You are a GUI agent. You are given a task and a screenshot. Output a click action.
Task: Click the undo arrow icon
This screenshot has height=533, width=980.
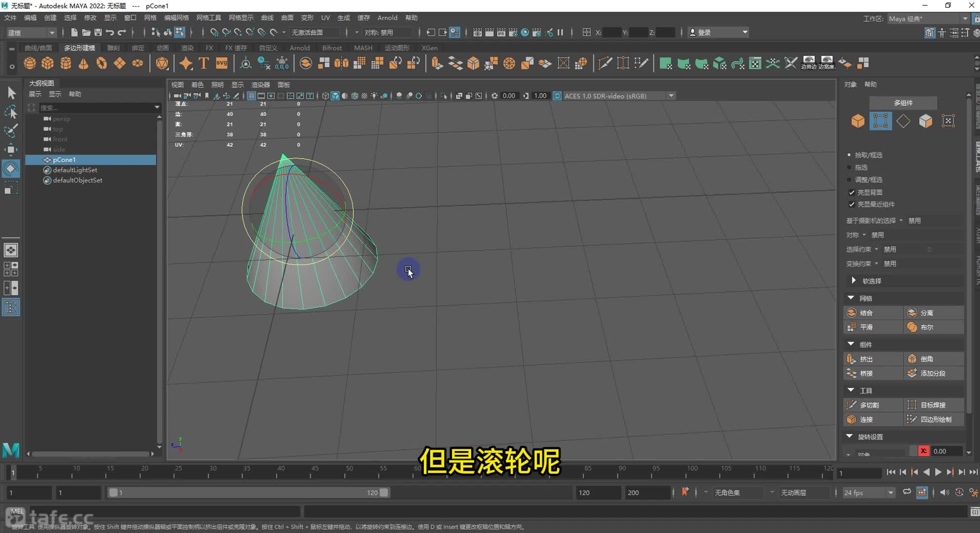pyautogui.click(x=110, y=33)
